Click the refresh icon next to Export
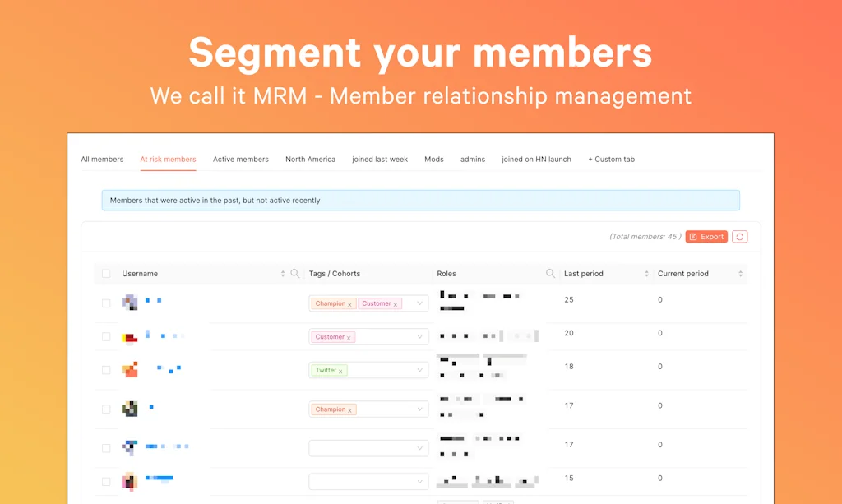842x504 pixels. coord(740,237)
